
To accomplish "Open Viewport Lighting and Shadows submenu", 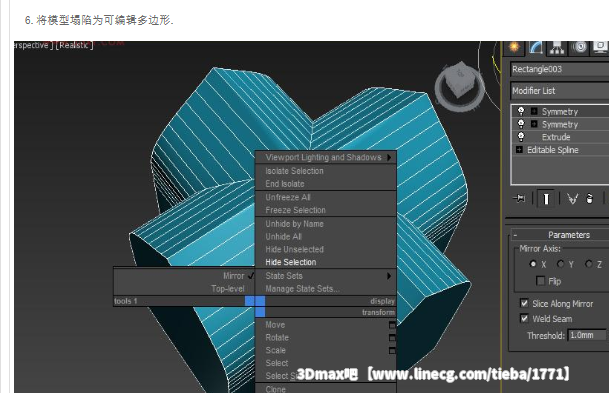I will (x=326, y=157).
